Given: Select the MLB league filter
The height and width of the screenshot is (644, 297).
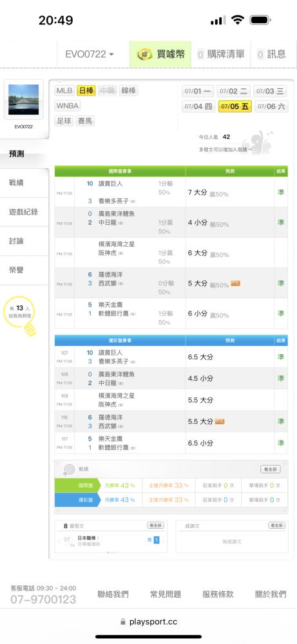Looking at the screenshot, I should pyautogui.click(x=64, y=91).
